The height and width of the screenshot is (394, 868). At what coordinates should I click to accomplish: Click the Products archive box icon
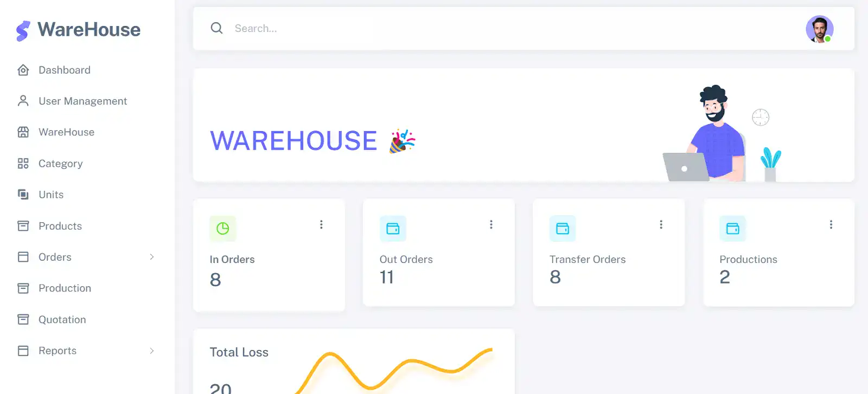pyautogui.click(x=23, y=226)
